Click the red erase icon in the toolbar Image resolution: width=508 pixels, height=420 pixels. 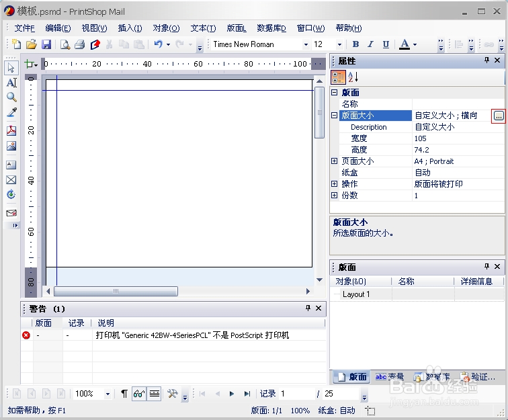point(95,44)
